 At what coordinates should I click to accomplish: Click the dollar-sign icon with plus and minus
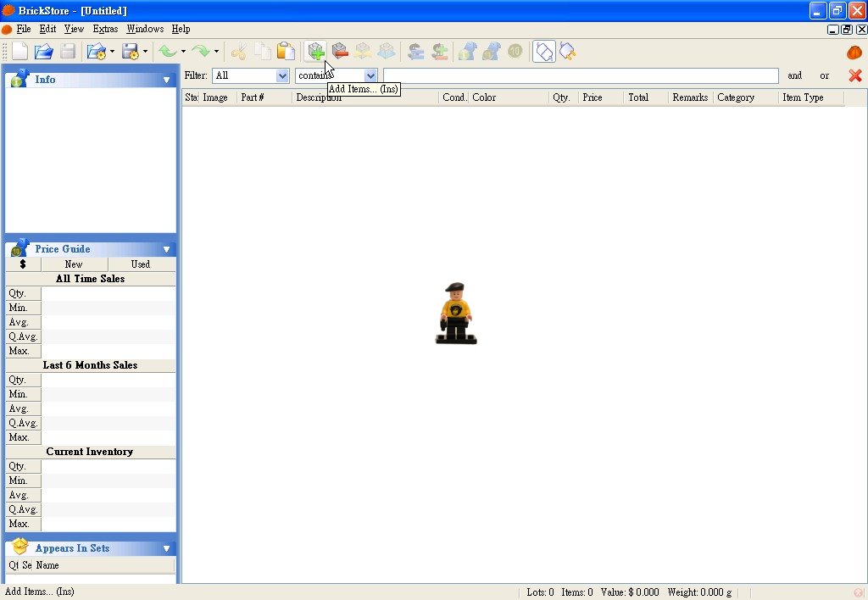[439, 52]
